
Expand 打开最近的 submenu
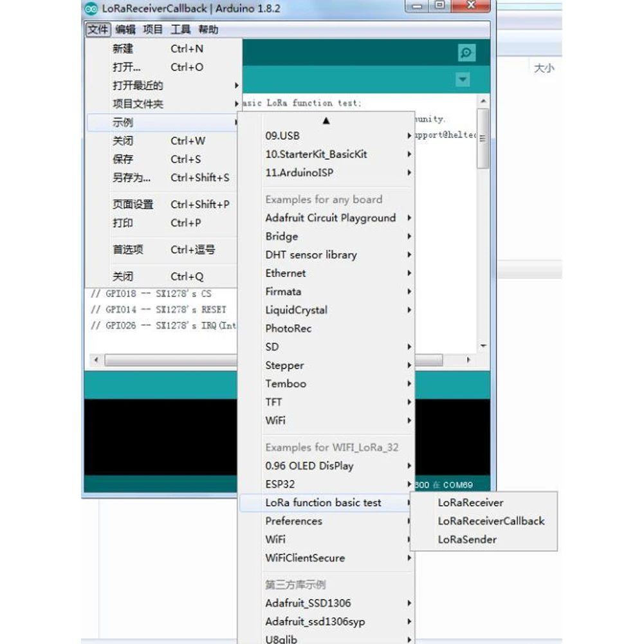pos(163,86)
